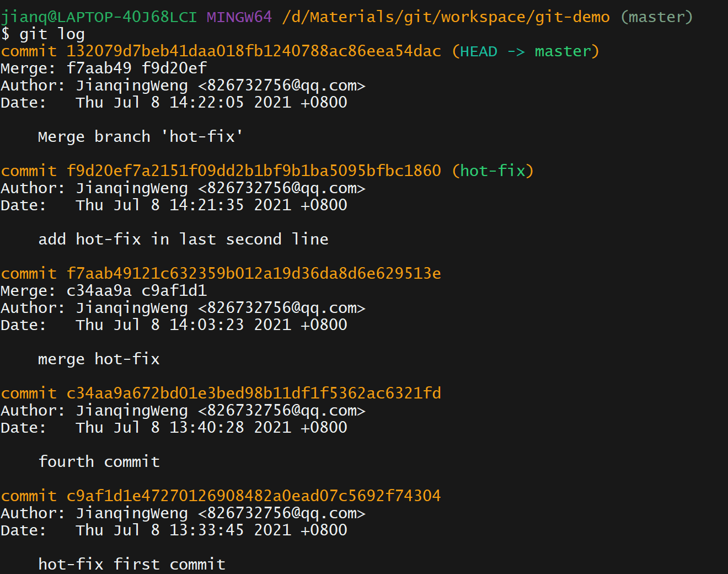The width and height of the screenshot is (728, 574).
Task: Click the "merge hot-fix" commit message
Action: click(x=99, y=359)
